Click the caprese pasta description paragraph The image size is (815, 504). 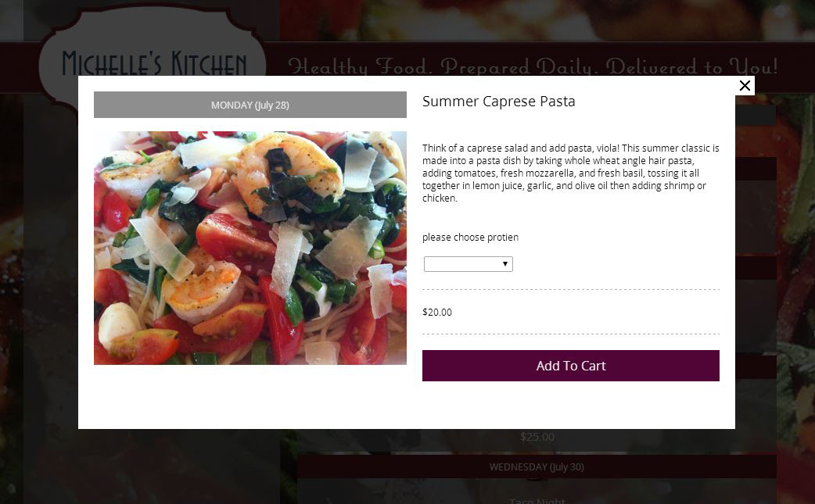coord(570,173)
